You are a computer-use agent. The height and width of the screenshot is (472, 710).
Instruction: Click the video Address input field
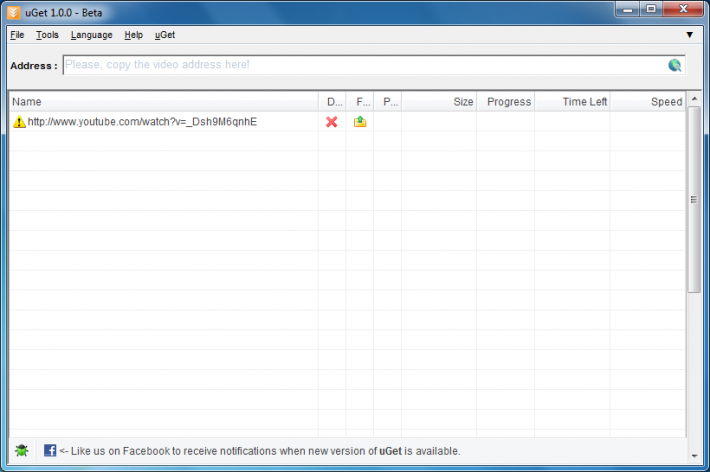[374, 65]
